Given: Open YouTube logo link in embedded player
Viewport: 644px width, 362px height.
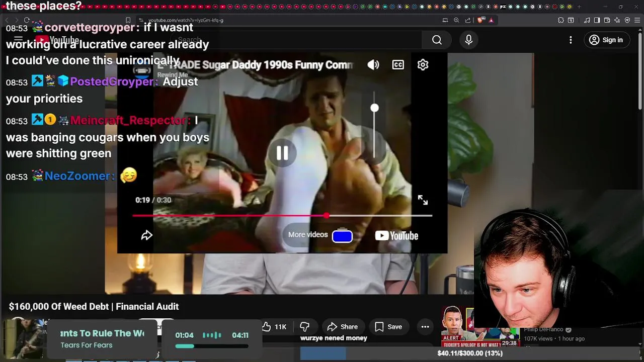Looking at the screenshot, I should pos(396,236).
